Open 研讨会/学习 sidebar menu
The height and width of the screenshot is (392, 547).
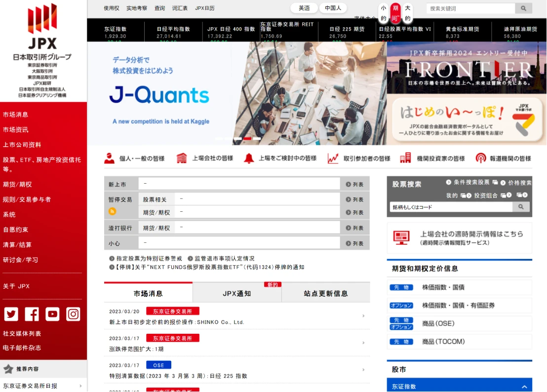21,260
